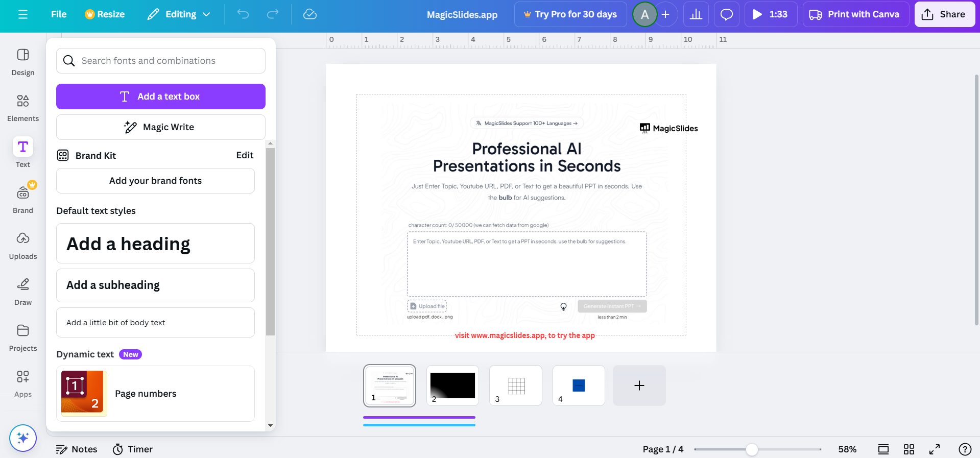Select page 1 thumbnail

coord(390,385)
